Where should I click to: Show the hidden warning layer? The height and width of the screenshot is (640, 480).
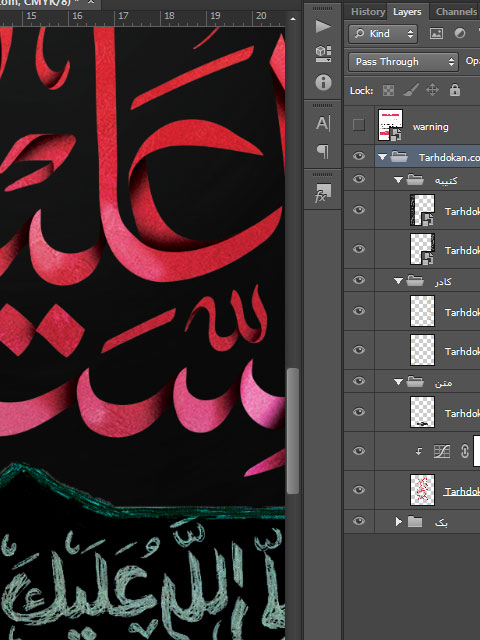tap(359, 125)
